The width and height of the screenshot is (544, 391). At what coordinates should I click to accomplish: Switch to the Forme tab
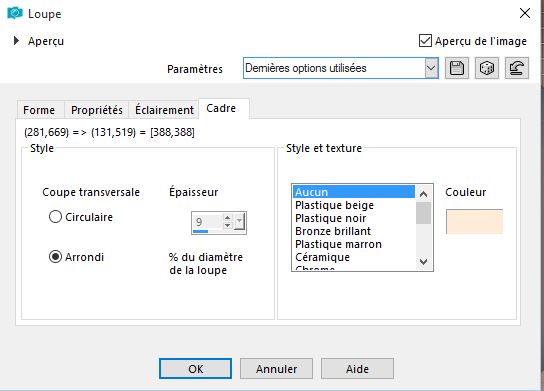point(39,110)
